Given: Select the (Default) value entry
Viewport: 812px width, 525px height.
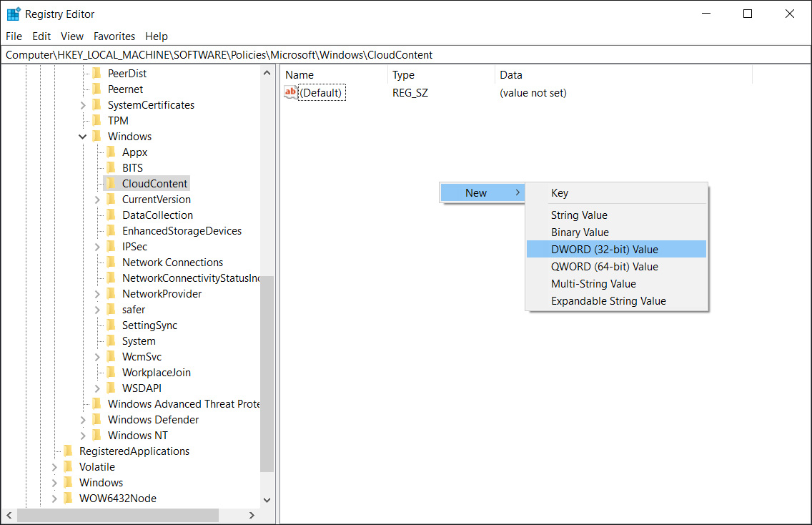Looking at the screenshot, I should point(321,93).
